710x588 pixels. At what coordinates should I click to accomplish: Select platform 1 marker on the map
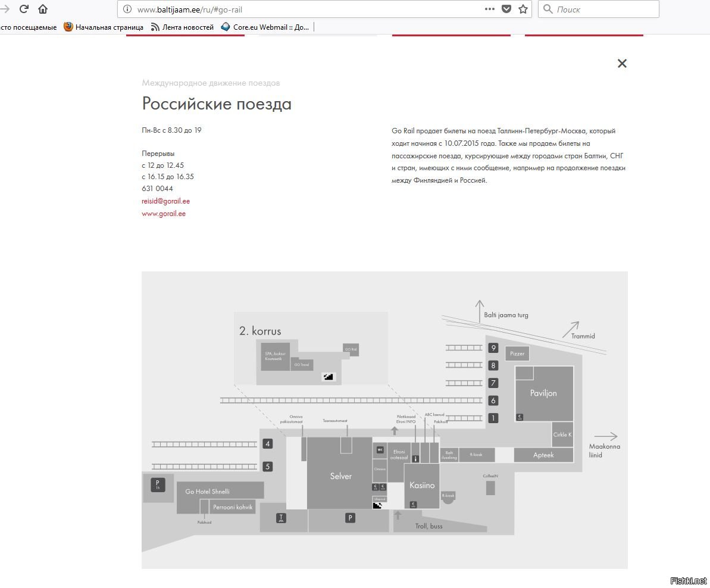click(x=493, y=418)
